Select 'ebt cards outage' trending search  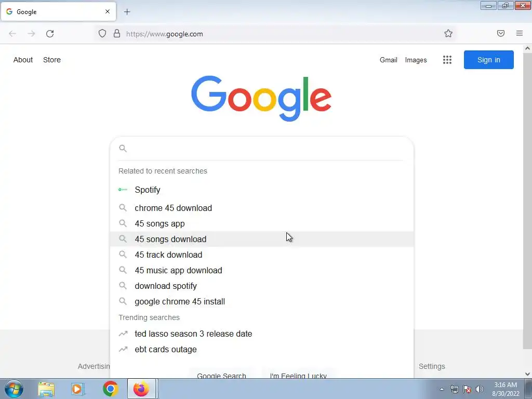click(262, 350)
